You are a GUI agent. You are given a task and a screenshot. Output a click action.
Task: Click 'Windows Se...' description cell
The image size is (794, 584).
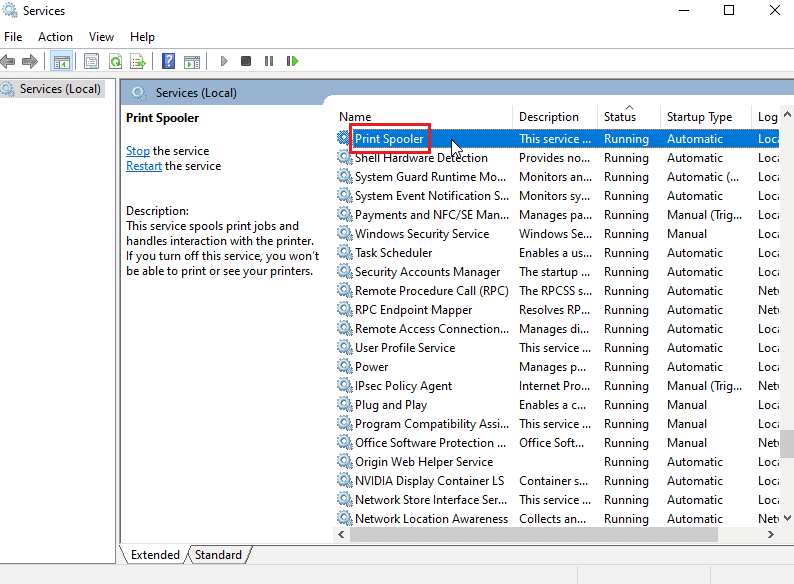pos(555,234)
